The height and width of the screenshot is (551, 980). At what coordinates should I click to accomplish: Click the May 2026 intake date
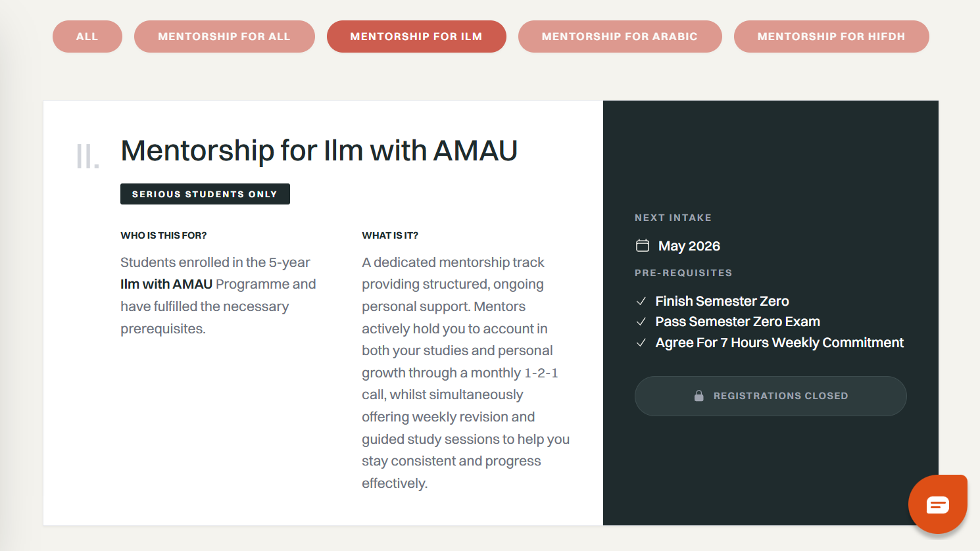pyautogui.click(x=689, y=246)
